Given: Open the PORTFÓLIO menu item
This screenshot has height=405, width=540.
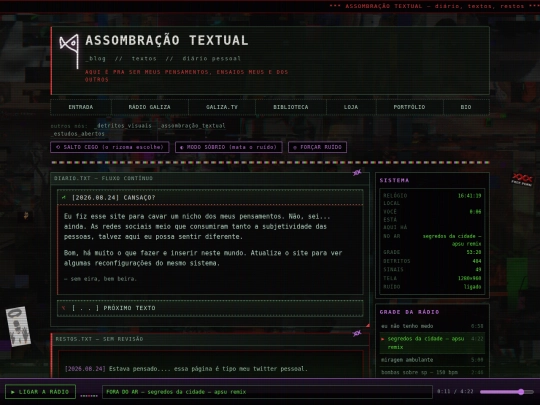Looking at the screenshot, I should click(409, 107).
